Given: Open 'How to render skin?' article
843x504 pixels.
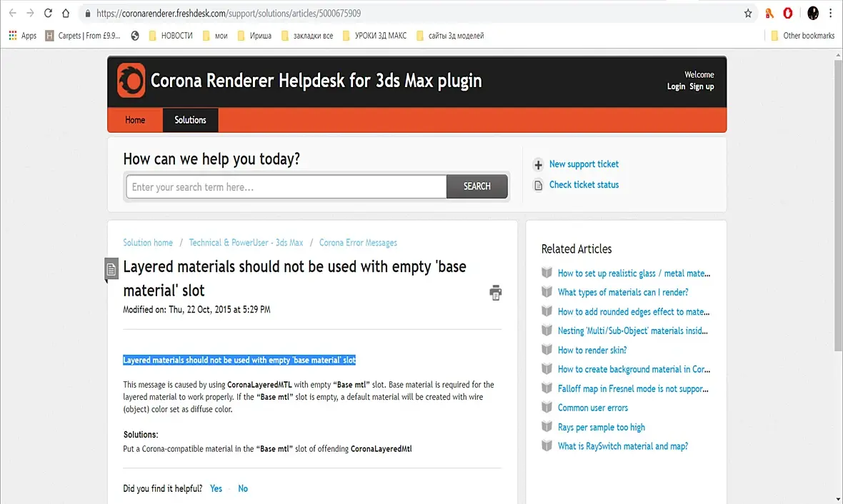Looking at the screenshot, I should click(x=592, y=350).
